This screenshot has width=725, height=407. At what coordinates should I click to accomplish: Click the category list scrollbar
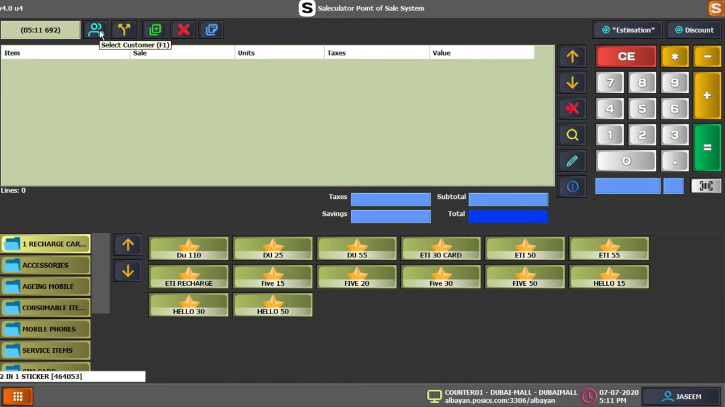click(101, 273)
